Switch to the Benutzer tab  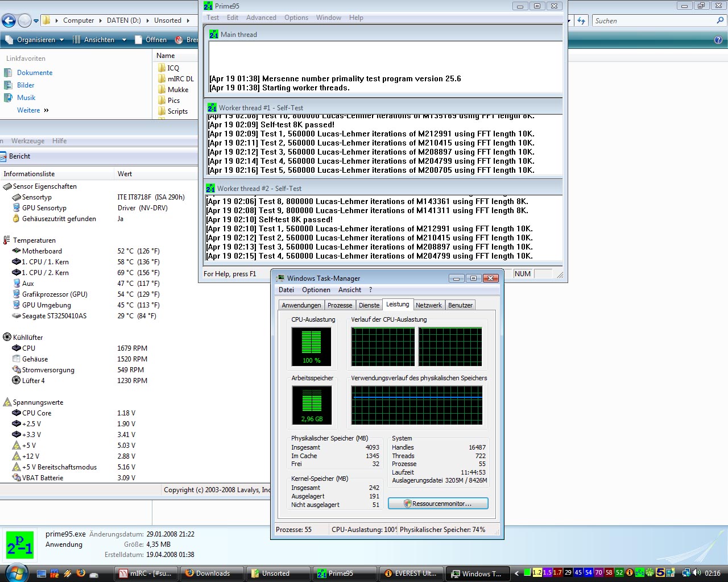coord(460,305)
